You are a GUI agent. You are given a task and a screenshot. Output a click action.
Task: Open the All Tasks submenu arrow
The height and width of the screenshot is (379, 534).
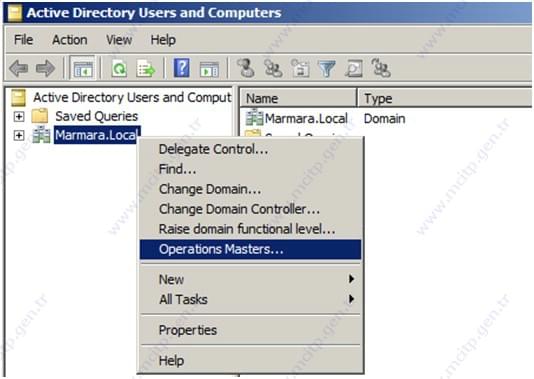pyautogui.click(x=351, y=299)
